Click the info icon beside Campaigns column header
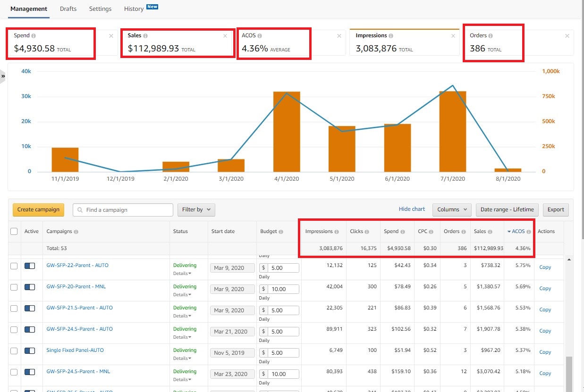 76,232
